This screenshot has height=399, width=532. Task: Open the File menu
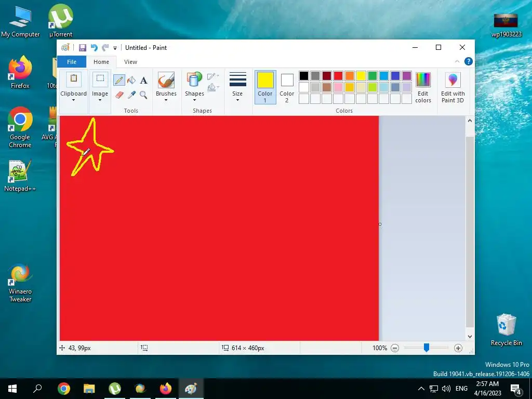(72, 62)
